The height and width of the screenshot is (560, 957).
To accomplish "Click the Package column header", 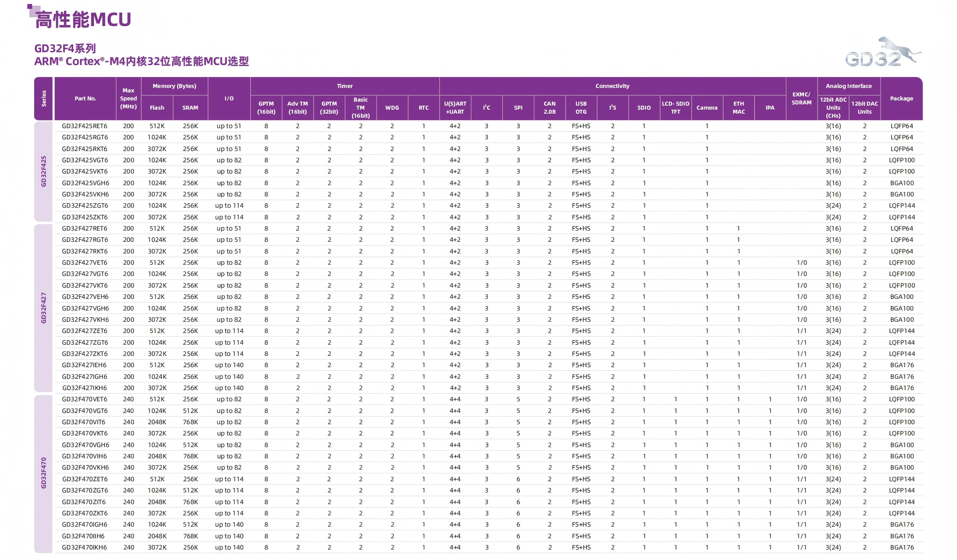I will click(901, 98).
